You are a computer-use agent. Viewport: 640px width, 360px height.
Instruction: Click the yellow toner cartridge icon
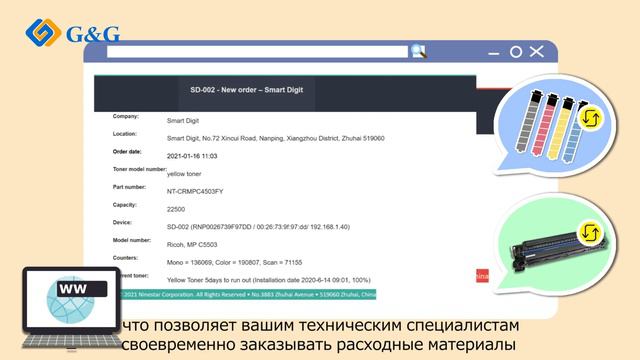coord(562,128)
